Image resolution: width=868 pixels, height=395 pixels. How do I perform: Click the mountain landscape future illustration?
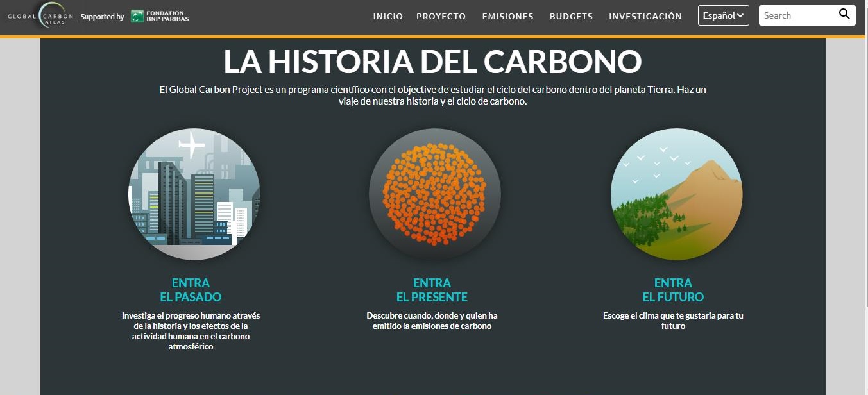676,194
